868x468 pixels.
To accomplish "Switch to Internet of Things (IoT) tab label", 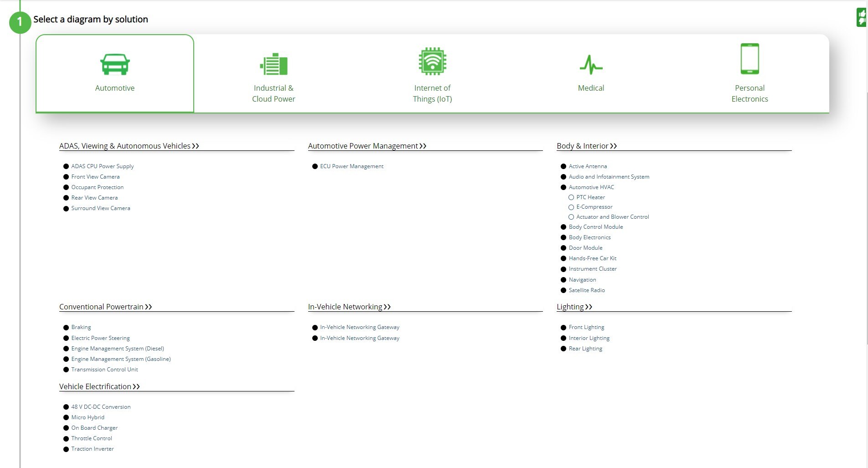I will pos(432,93).
